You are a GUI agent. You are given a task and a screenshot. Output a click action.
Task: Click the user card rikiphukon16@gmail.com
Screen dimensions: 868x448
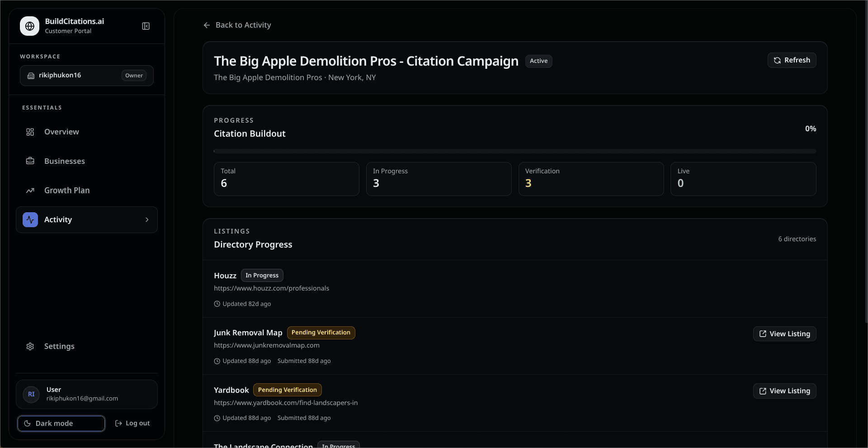tap(87, 395)
